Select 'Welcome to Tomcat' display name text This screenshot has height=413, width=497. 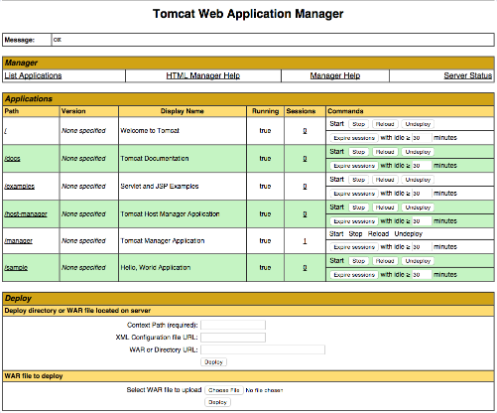(x=150, y=131)
